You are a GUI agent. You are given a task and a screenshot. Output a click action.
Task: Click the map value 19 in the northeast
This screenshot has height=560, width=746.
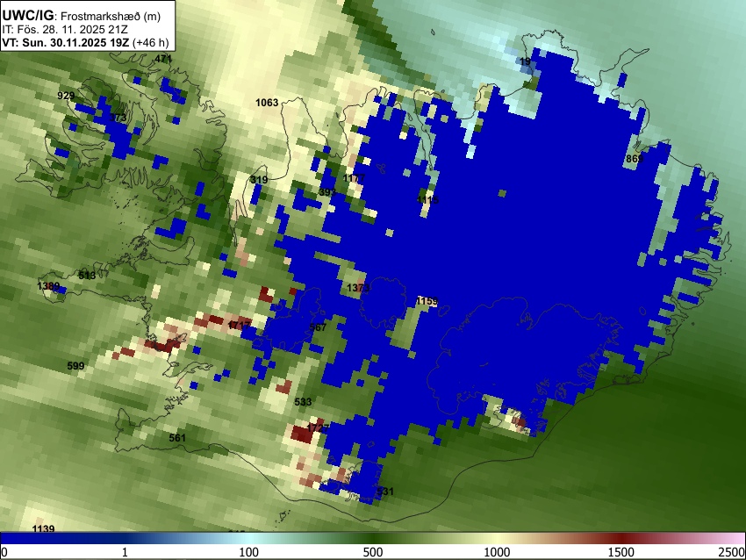coord(525,61)
